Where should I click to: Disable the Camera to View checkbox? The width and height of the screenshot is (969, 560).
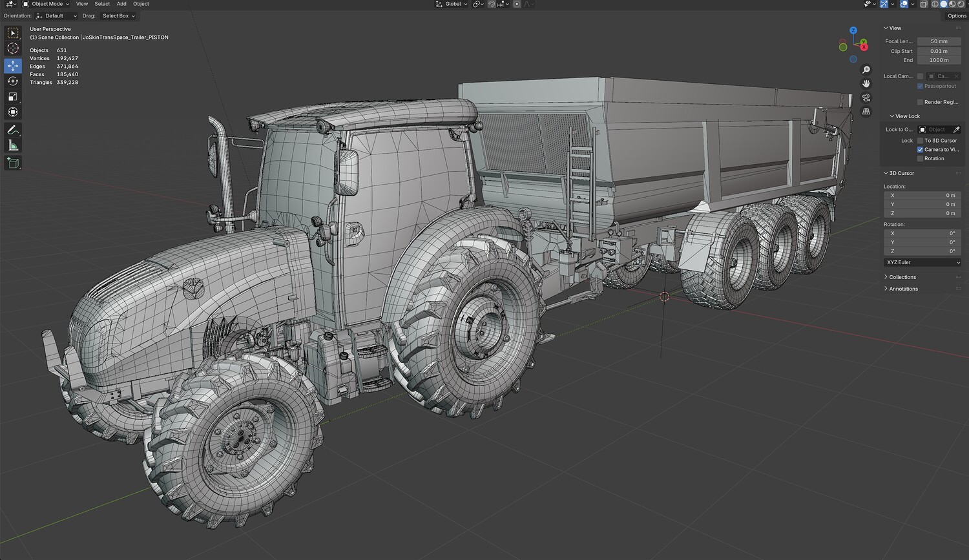pos(920,150)
